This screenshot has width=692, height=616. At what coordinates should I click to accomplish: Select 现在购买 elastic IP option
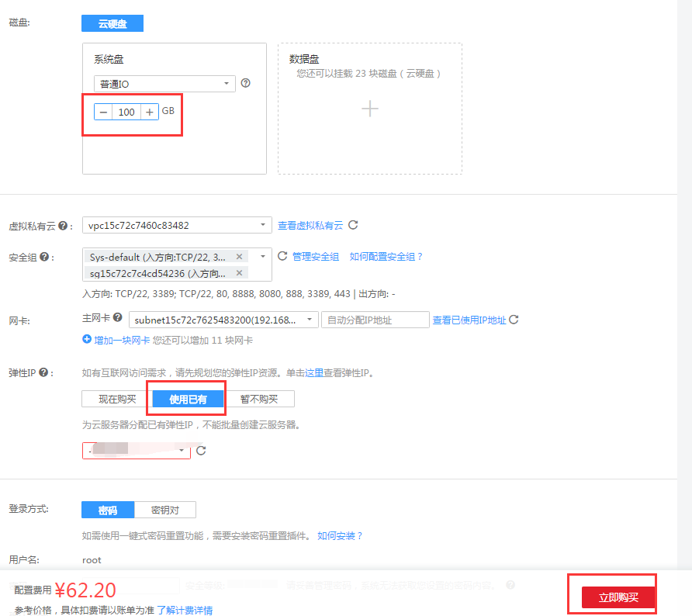coord(117,400)
